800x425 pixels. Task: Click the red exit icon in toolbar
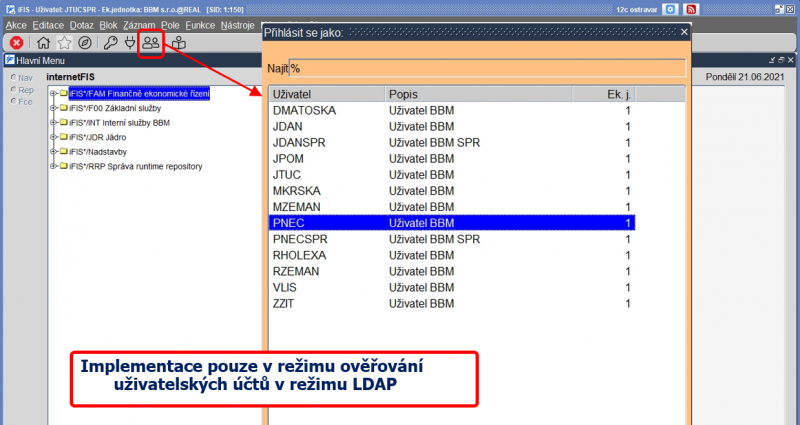(x=16, y=43)
